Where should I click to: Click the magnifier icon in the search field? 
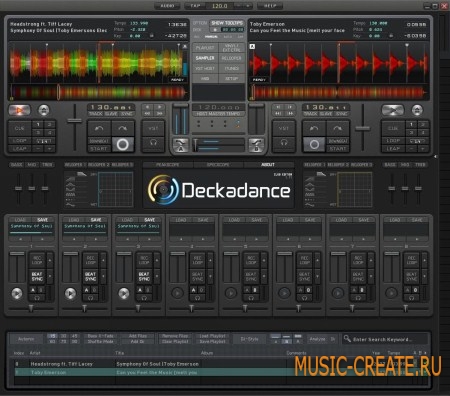click(x=347, y=339)
